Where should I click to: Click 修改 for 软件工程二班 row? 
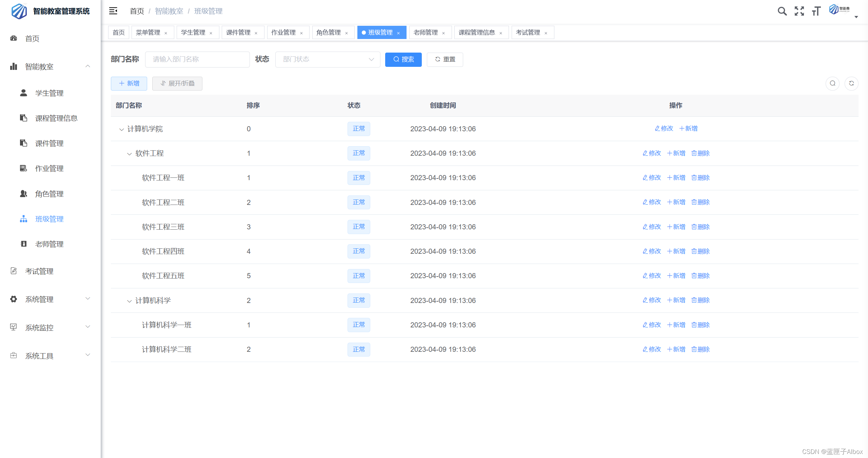click(652, 202)
